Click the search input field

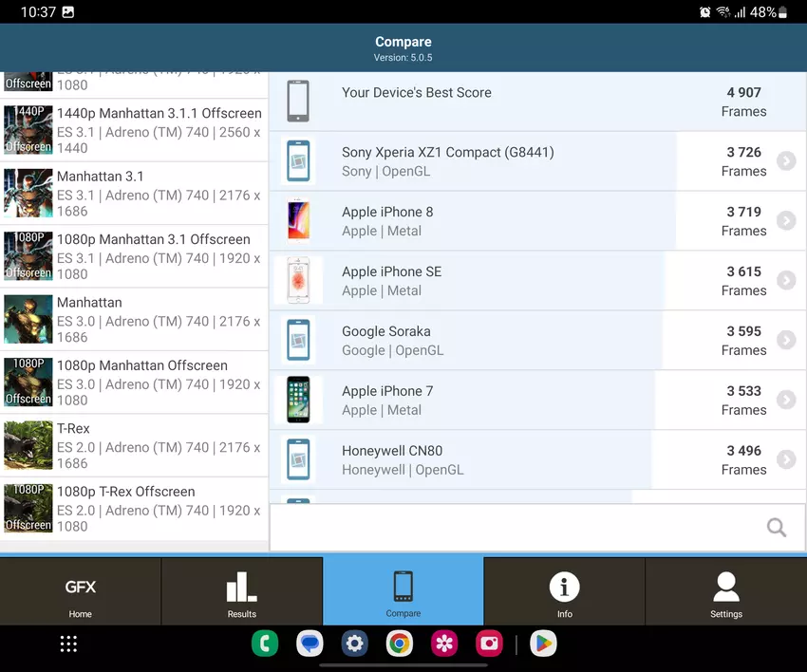click(513, 528)
